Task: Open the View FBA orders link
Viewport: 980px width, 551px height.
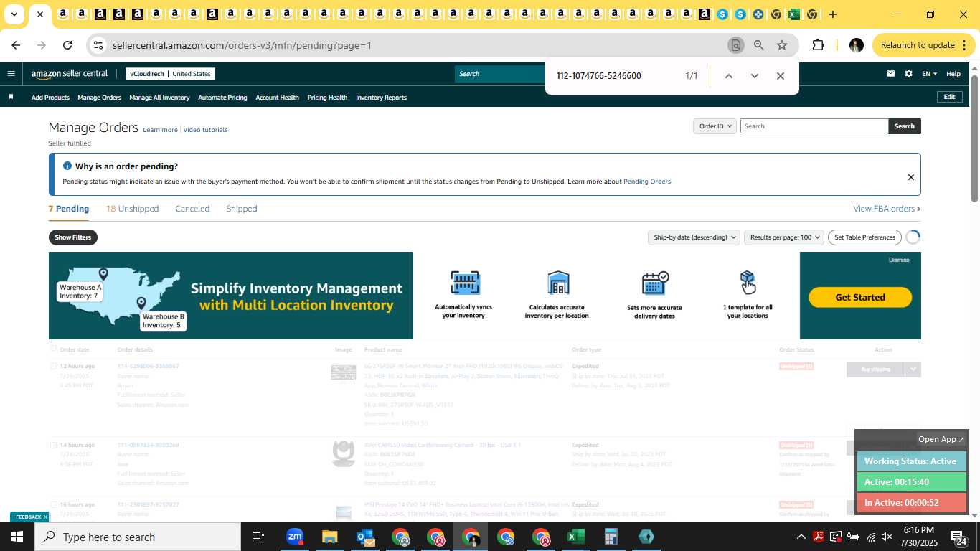Action: [x=887, y=209]
